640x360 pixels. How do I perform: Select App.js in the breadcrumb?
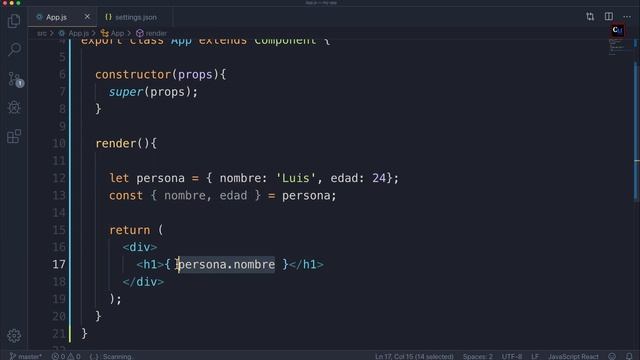pos(74,33)
